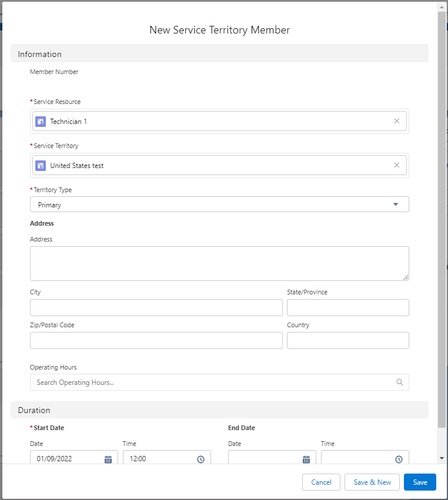Viewport: 448px width, 500px height.
Task: Click the Search Operating Hours lookup field
Action: click(212, 382)
